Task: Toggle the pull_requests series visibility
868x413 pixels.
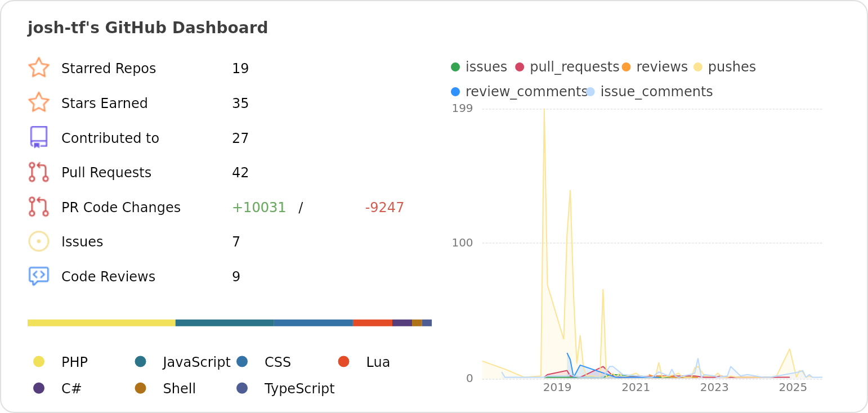Action: 521,66
